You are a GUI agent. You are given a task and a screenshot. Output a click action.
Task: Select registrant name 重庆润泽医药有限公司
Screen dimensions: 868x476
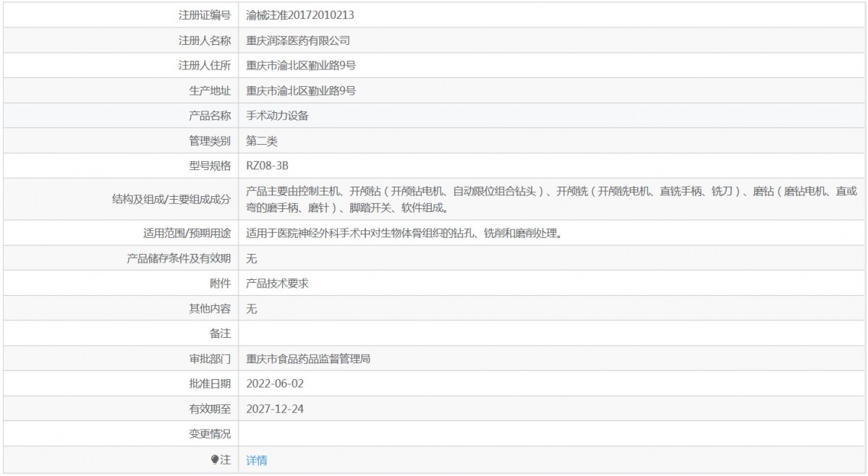tap(298, 40)
